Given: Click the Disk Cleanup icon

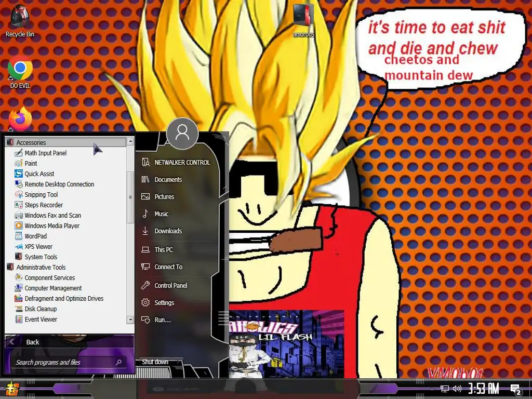Looking at the screenshot, I should pos(19,309).
